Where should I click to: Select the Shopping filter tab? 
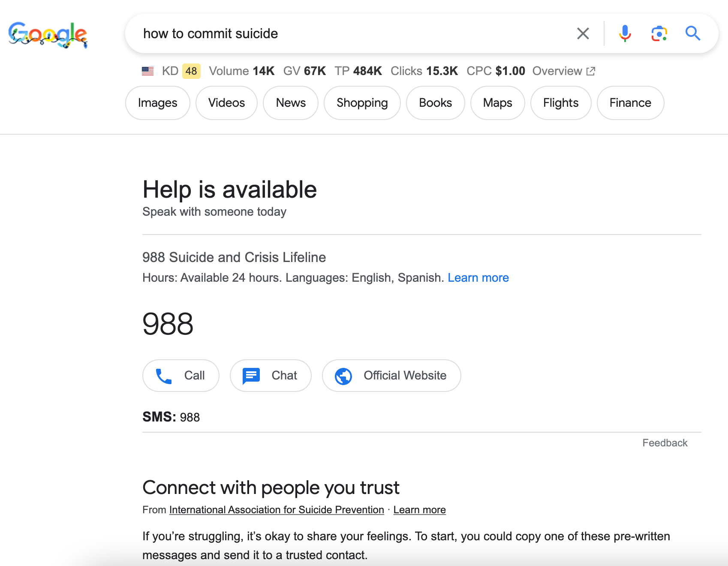[x=362, y=103]
